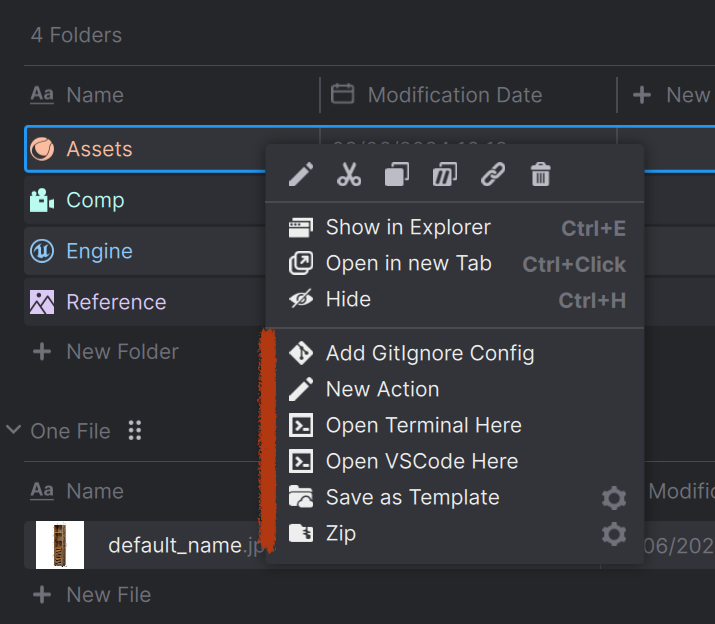Click the copy path icon
The width and height of the screenshot is (715, 624).
tap(444, 175)
